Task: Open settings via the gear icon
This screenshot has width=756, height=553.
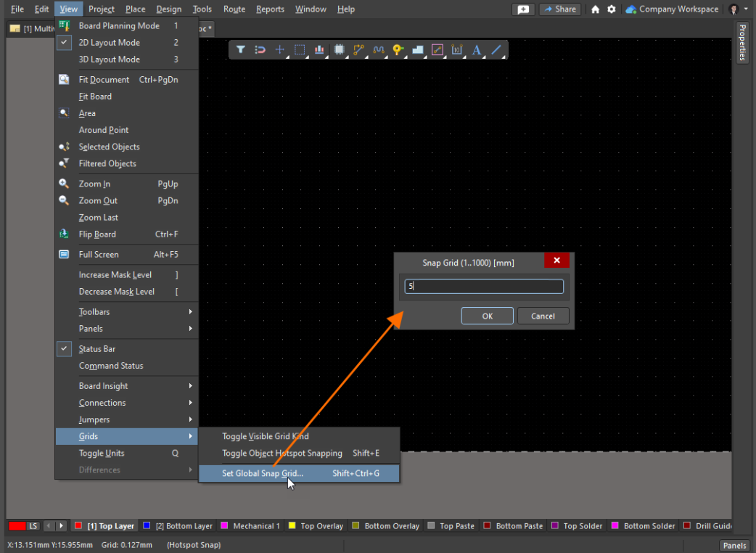Action: [x=612, y=9]
